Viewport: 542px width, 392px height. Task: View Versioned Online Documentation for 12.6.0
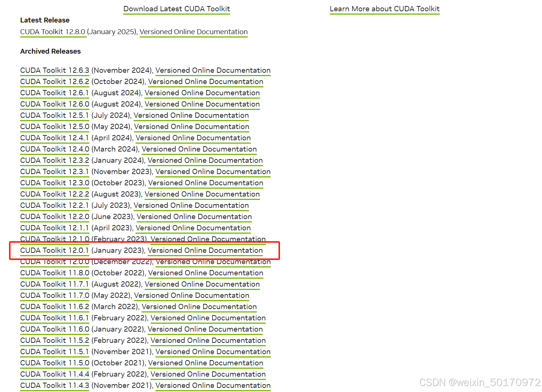tap(202, 104)
